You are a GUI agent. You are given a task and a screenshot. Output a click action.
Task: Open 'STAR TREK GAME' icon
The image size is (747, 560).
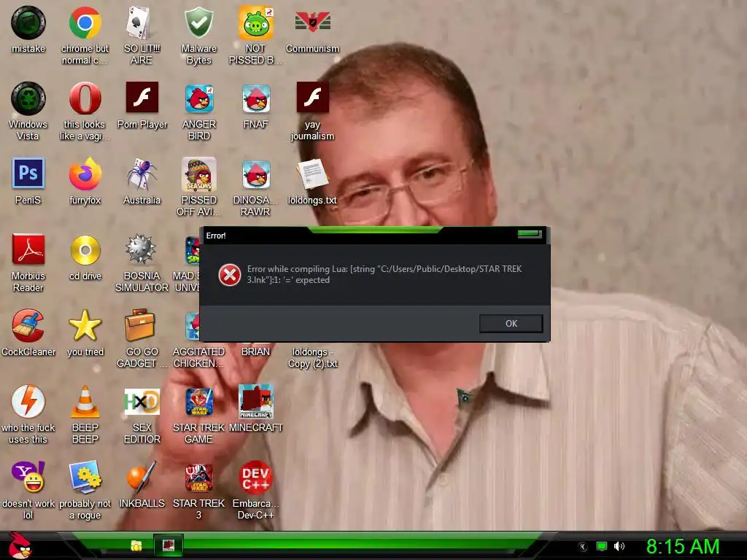pyautogui.click(x=198, y=402)
